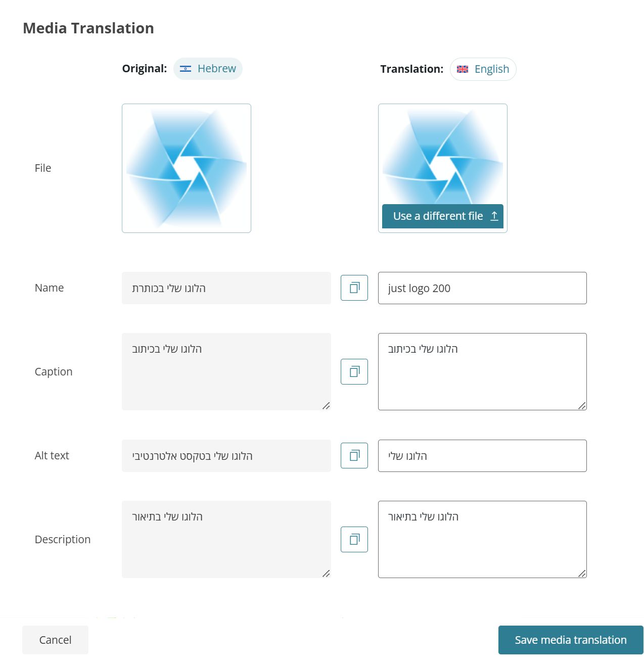Click the Hebrew original language label

coord(216,69)
